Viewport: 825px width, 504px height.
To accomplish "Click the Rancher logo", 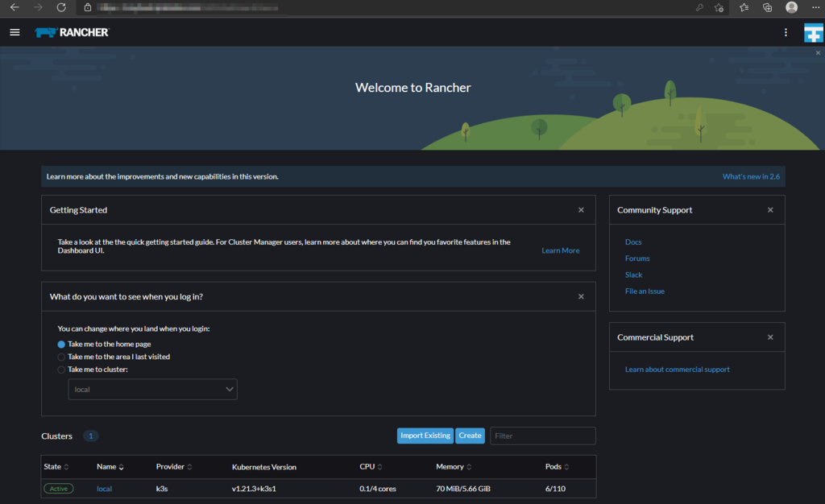I will pyautogui.click(x=72, y=32).
